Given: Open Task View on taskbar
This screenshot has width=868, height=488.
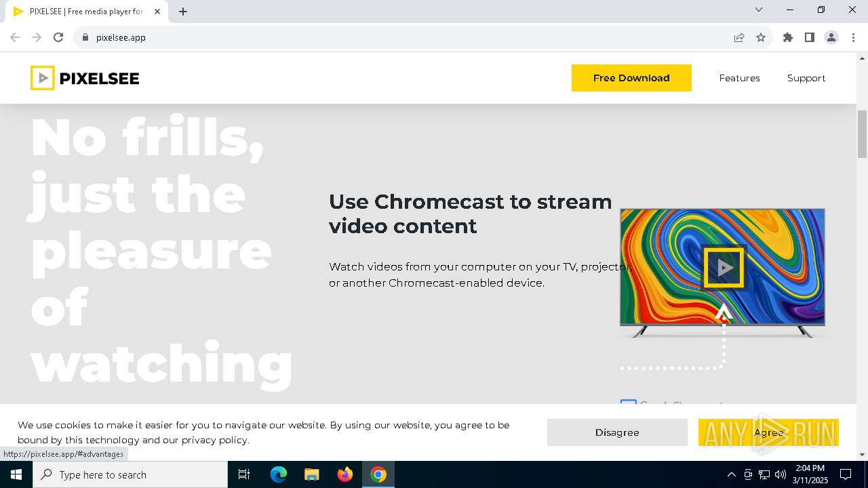Looking at the screenshot, I should click(244, 474).
